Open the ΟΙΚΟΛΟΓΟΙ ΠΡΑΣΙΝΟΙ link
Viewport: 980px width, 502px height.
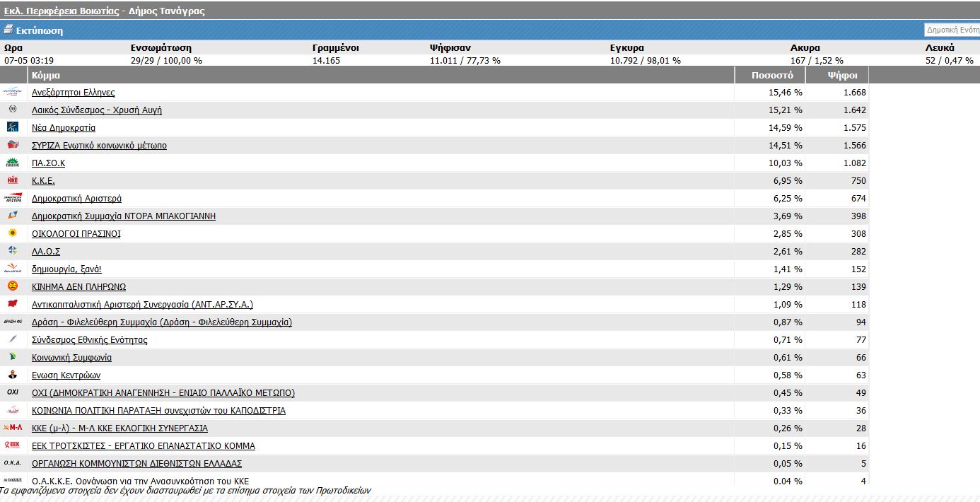tap(76, 234)
